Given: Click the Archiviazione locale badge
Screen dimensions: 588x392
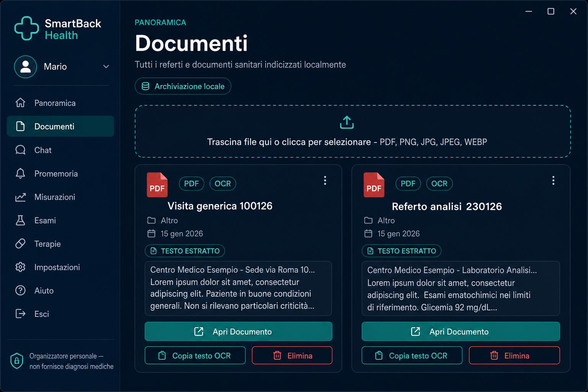Looking at the screenshot, I should pos(183,86).
